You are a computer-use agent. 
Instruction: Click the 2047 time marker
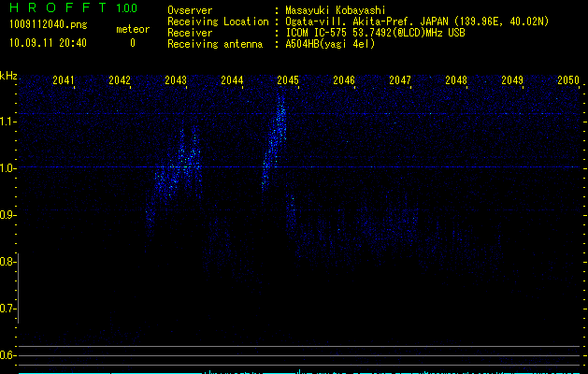click(x=400, y=79)
